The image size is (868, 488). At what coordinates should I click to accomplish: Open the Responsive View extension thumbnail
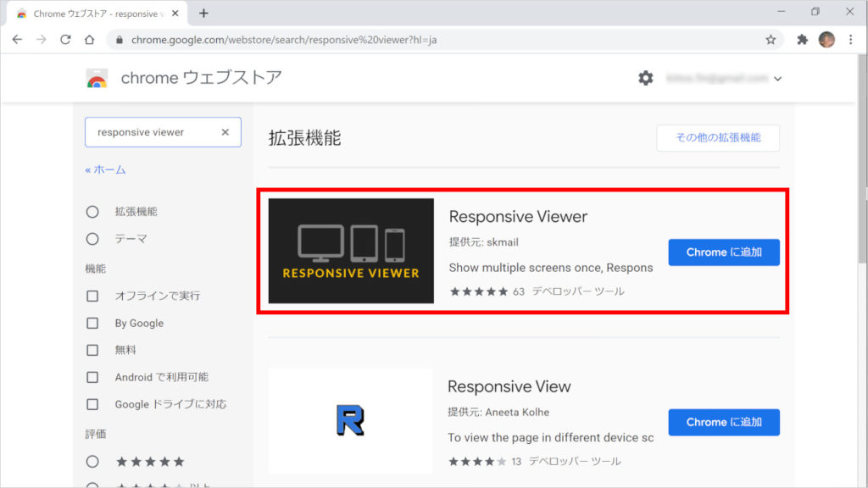point(350,421)
